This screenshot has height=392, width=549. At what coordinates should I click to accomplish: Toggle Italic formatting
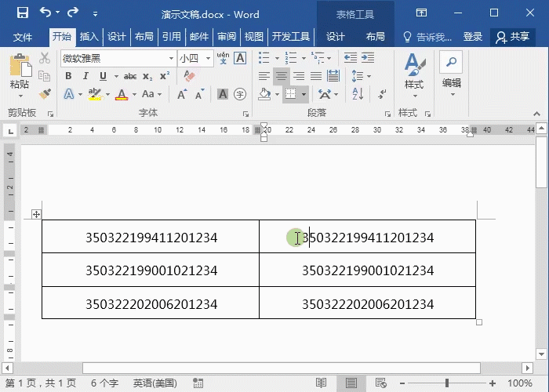[85, 76]
